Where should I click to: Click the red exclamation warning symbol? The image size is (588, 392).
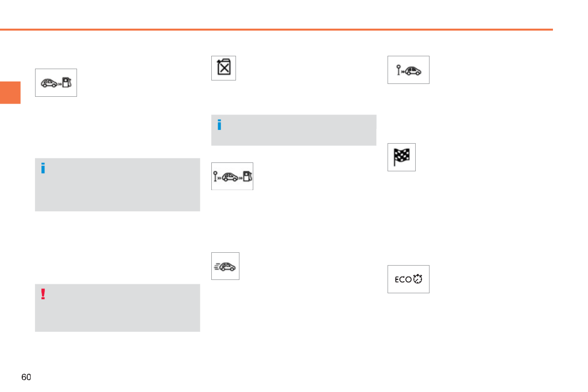point(43,294)
